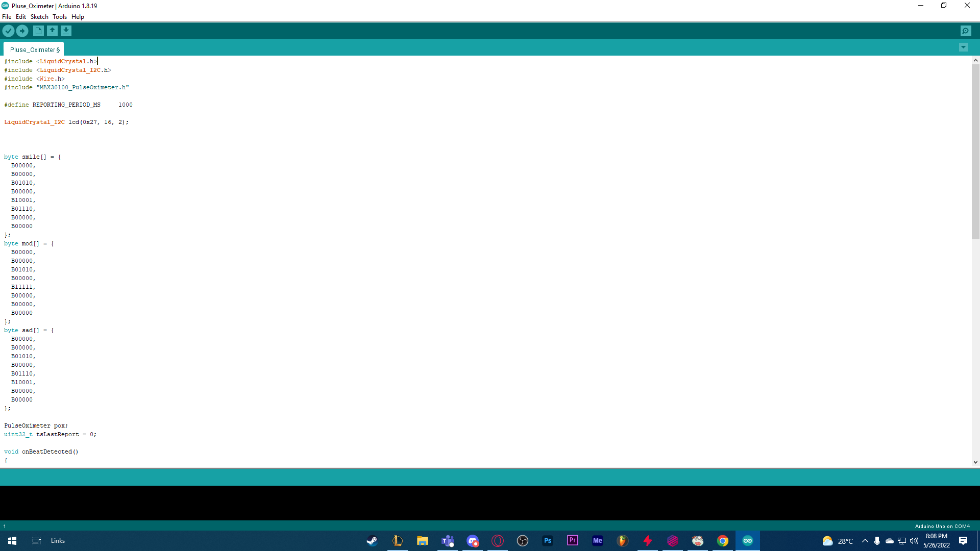The width and height of the screenshot is (980, 551).
Task: Open the notification center icon
Action: tap(963, 541)
